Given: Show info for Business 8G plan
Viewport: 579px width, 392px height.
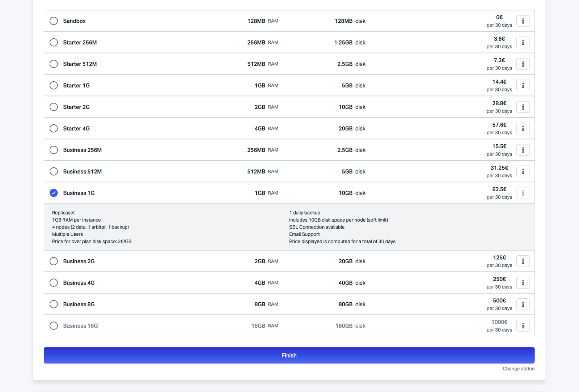Looking at the screenshot, I should point(523,304).
